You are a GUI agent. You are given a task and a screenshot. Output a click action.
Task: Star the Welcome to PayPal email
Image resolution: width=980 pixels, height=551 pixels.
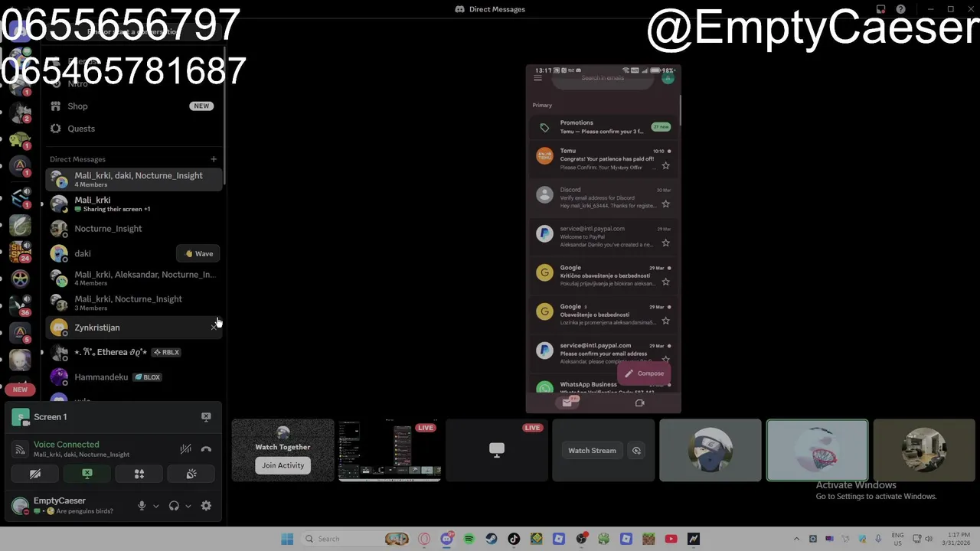click(x=665, y=243)
